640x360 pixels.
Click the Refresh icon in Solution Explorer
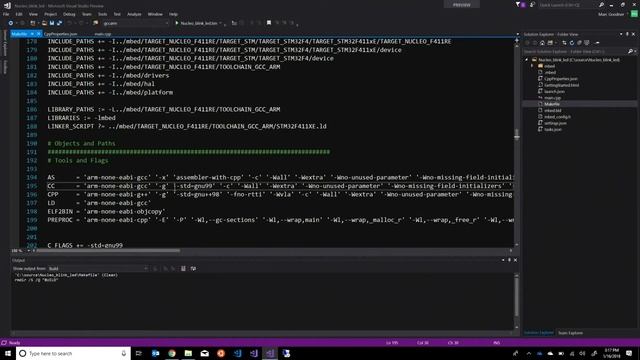pyautogui.click(x=571, y=43)
